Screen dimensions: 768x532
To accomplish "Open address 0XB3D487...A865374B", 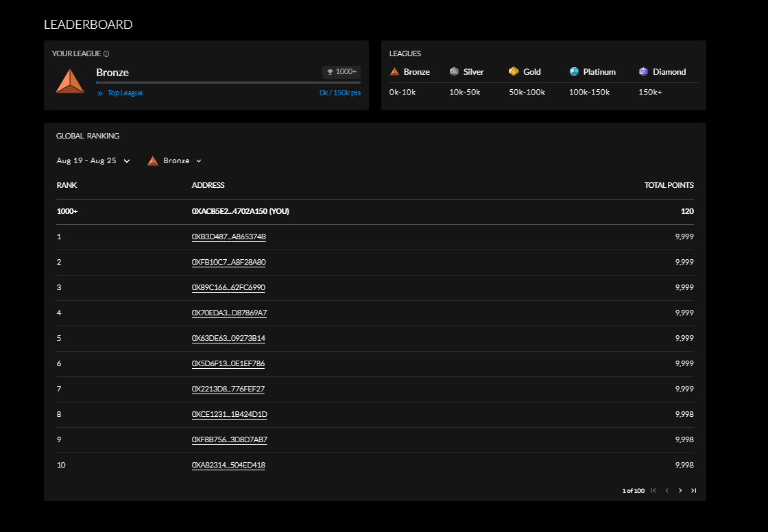I will (x=229, y=237).
